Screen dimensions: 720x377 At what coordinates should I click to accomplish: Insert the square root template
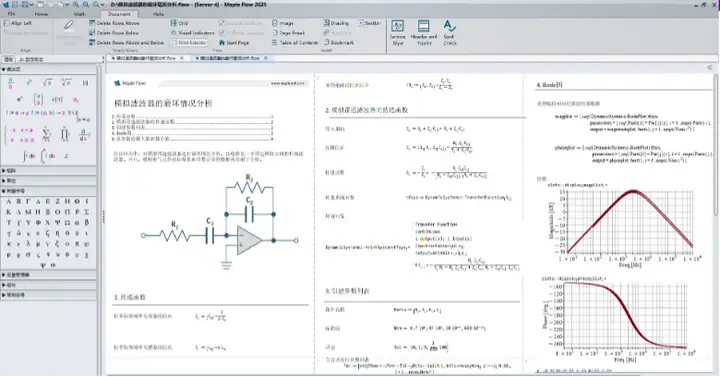(x=47, y=83)
